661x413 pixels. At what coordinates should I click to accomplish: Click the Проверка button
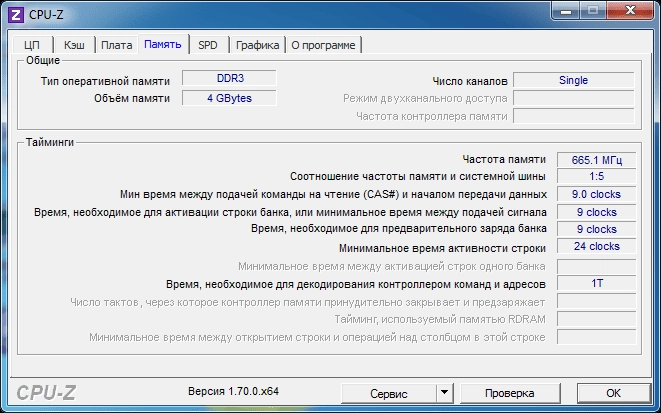pyautogui.click(x=510, y=393)
